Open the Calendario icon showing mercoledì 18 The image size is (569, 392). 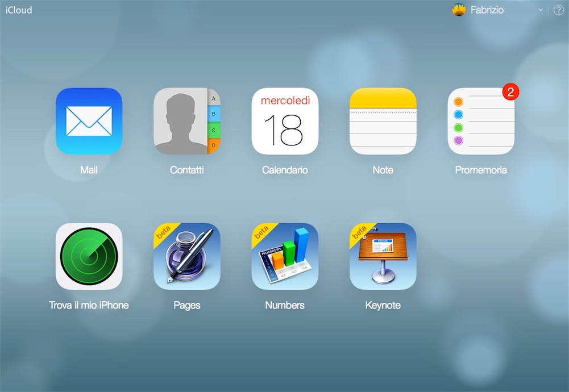tap(285, 121)
